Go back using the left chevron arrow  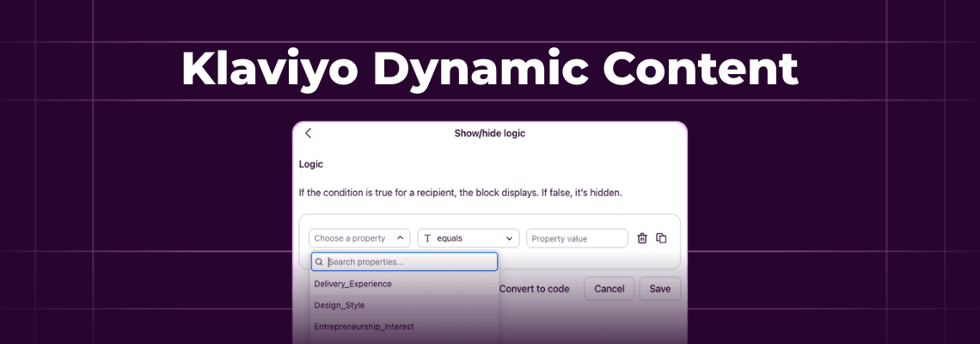(x=308, y=133)
